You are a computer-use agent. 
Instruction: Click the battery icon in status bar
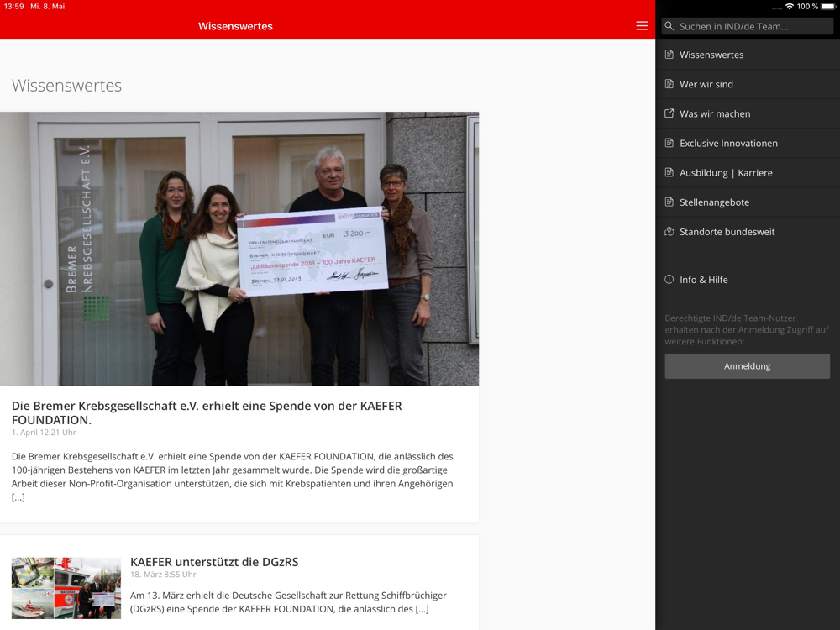click(x=828, y=7)
